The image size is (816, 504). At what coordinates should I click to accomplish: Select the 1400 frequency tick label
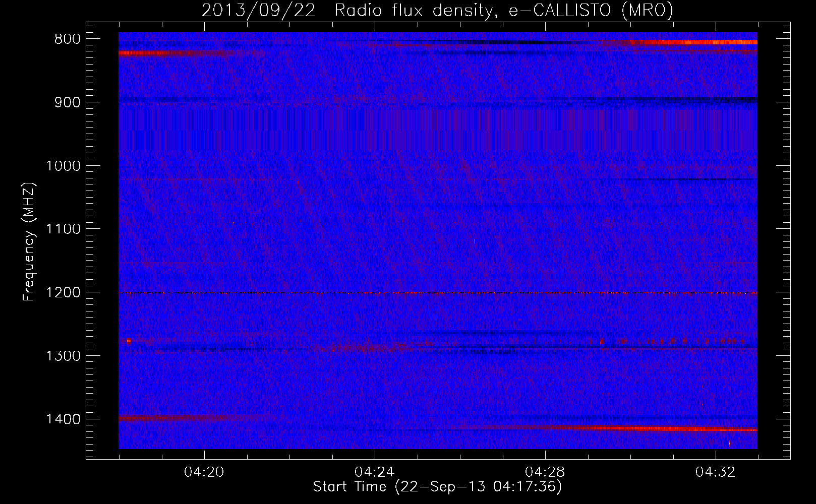point(63,419)
